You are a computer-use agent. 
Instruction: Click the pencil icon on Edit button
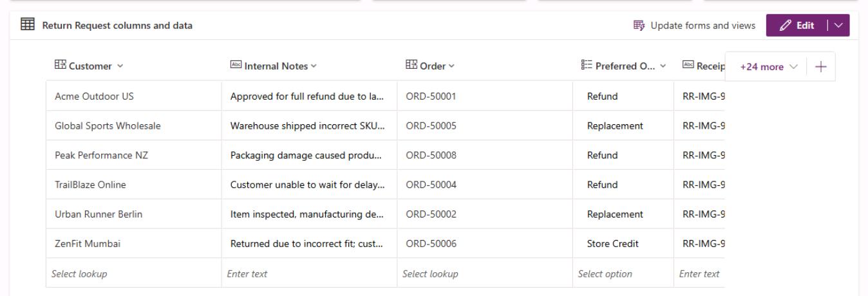tap(784, 26)
